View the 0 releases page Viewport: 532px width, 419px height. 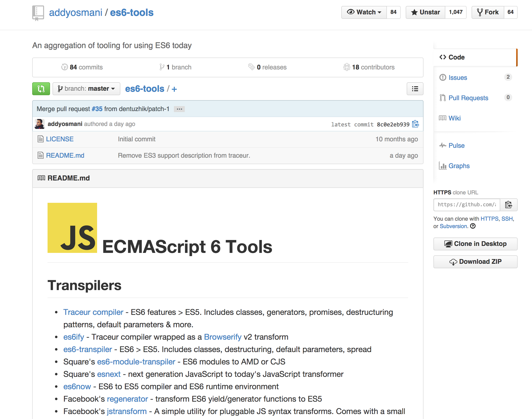[x=267, y=67]
